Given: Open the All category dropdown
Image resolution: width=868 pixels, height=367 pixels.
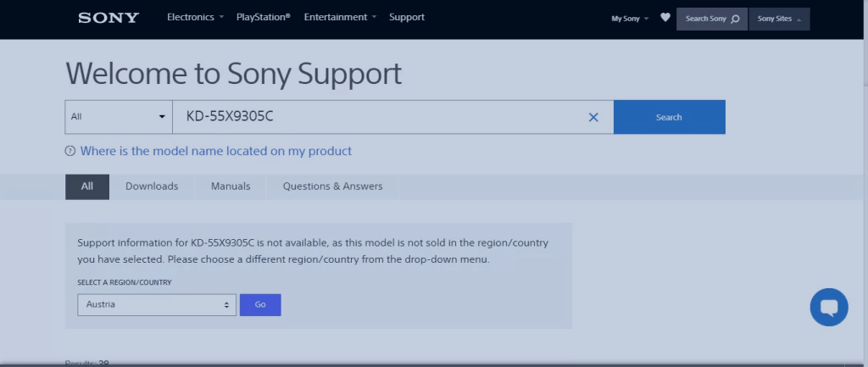Looking at the screenshot, I should pyautogui.click(x=119, y=117).
